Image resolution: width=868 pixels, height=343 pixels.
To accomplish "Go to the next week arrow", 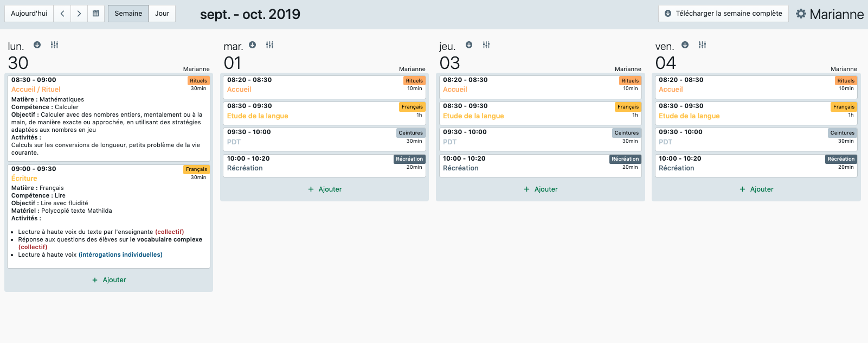I will click(x=79, y=14).
